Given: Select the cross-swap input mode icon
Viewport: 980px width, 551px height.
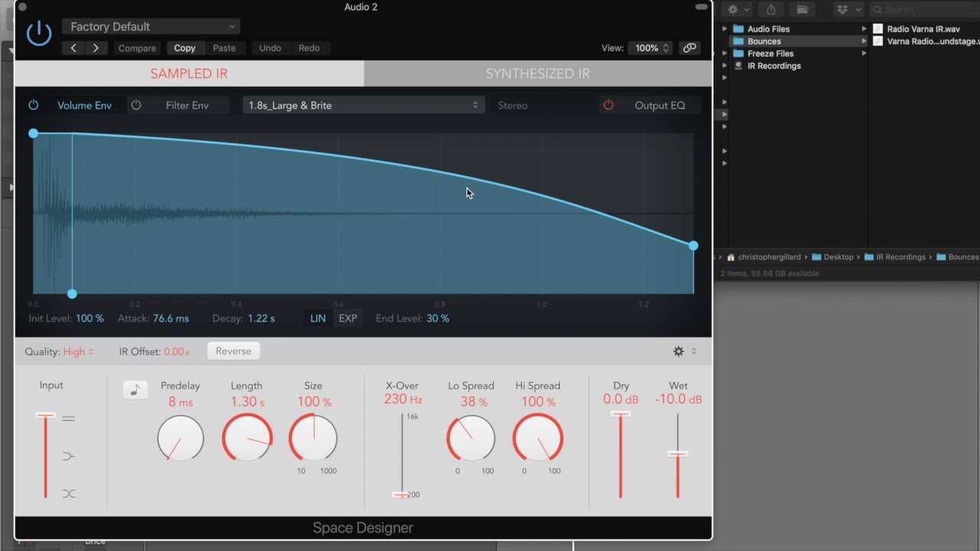Looking at the screenshot, I should click(x=69, y=494).
